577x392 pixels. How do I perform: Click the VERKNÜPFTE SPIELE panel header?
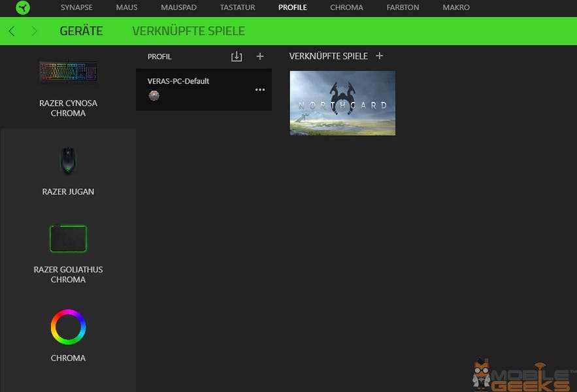(328, 56)
